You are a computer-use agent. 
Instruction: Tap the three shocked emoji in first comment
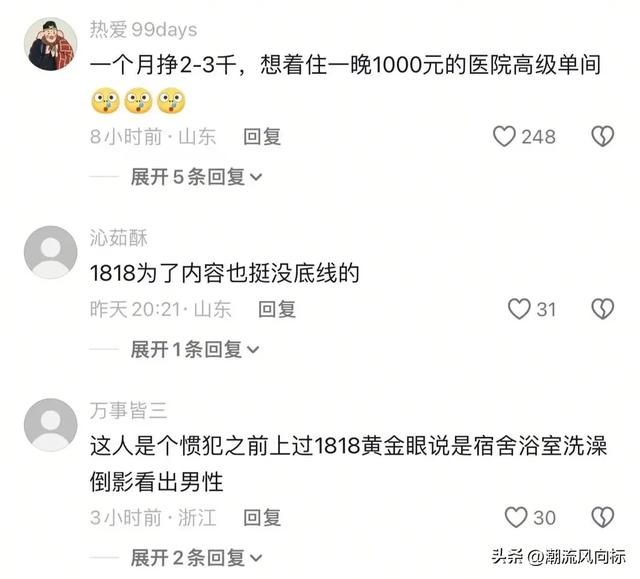coord(138,101)
